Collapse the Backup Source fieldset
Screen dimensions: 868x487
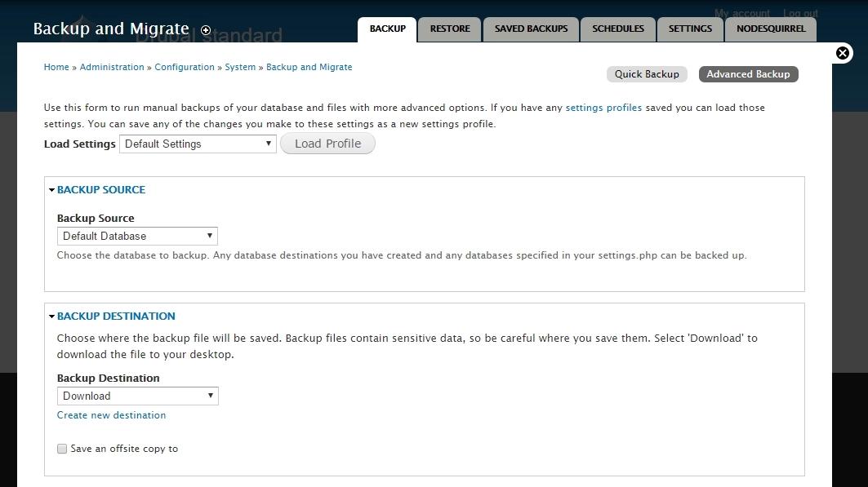point(100,189)
